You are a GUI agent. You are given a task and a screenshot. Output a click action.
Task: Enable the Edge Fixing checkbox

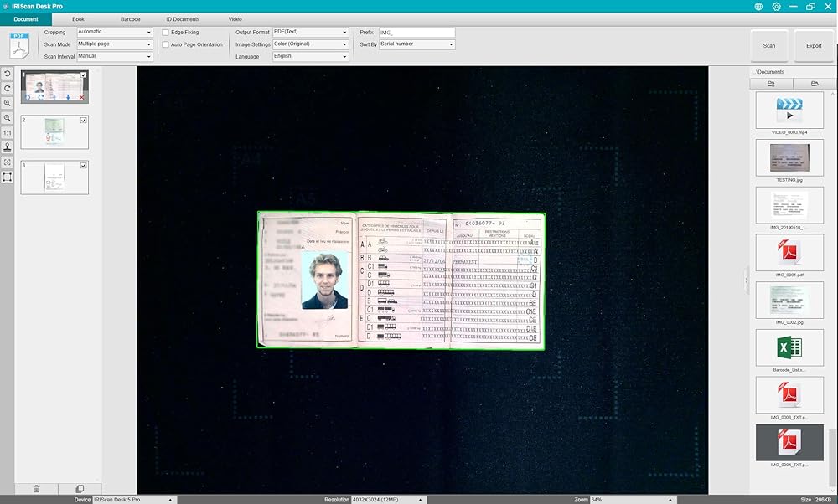[166, 32]
